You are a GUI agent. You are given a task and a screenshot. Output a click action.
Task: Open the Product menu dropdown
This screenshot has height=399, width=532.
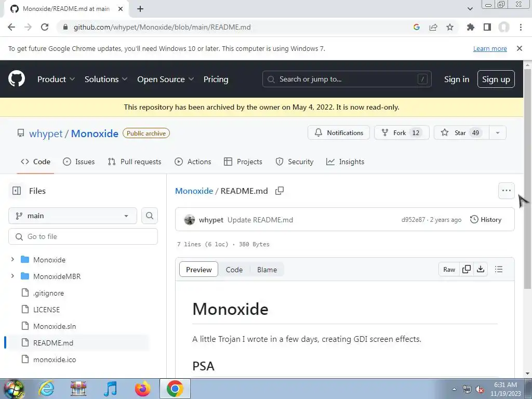coord(56,79)
